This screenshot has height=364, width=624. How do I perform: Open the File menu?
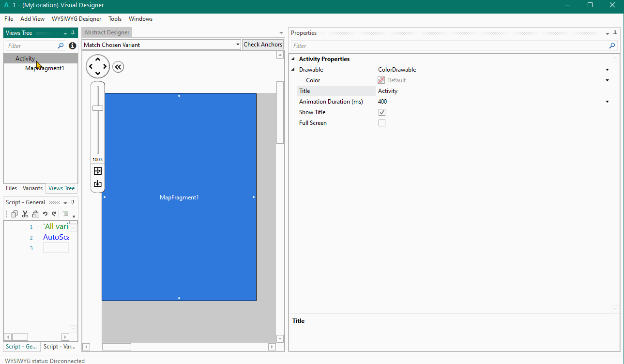pos(9,19)
